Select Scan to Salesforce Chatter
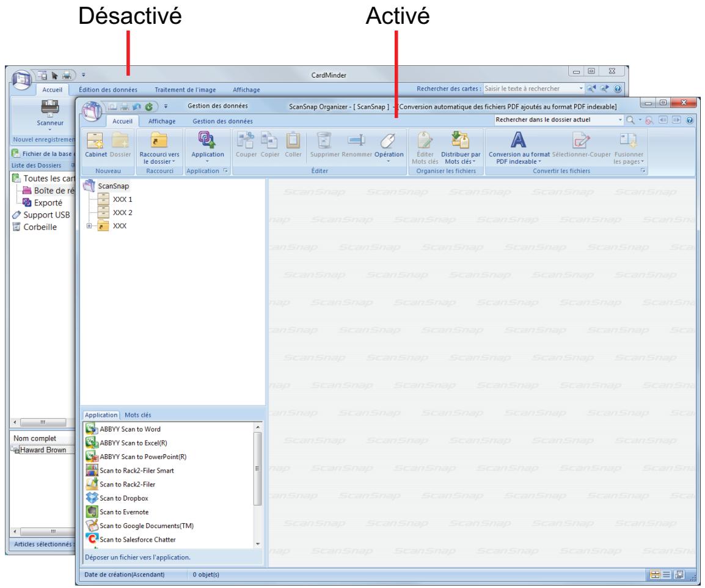This screenshot has width=705, height=588. (130, 540)
